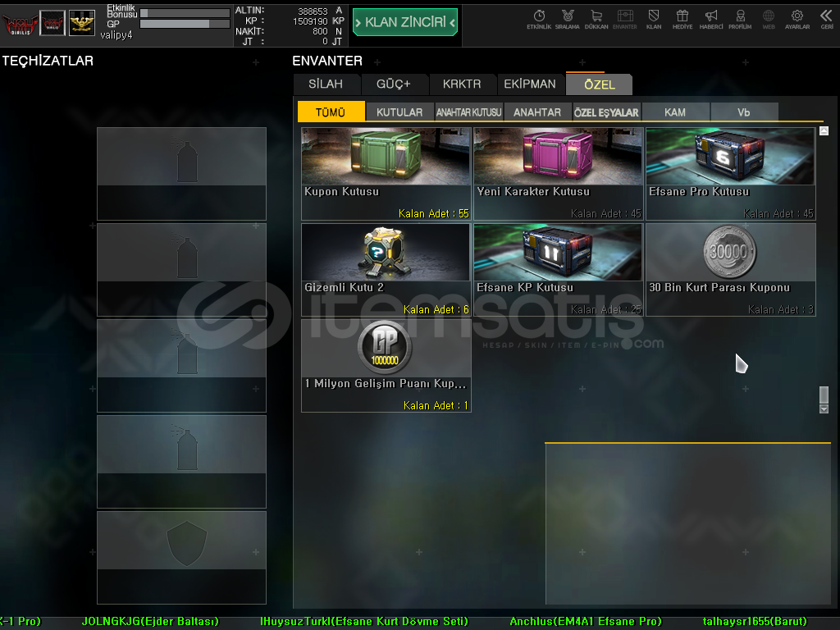Click ticker entry IHuysuzTurkI(Efsane Kurt Dövme Seti)

(x=363, y=622)
